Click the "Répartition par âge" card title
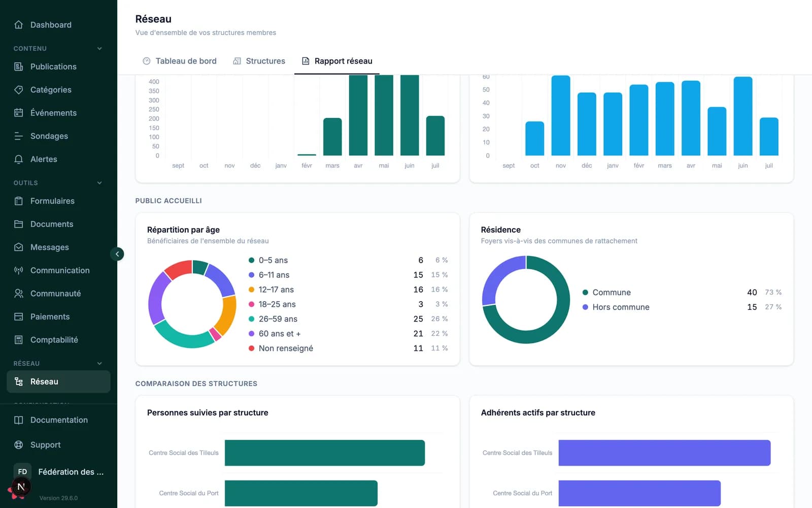Viewport: 812px width, 508px height. (184, 230)
